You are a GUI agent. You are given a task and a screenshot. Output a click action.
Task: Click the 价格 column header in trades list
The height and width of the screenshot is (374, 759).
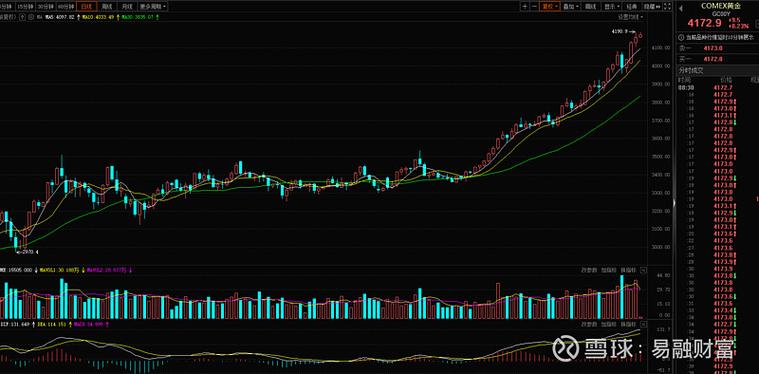726,79
